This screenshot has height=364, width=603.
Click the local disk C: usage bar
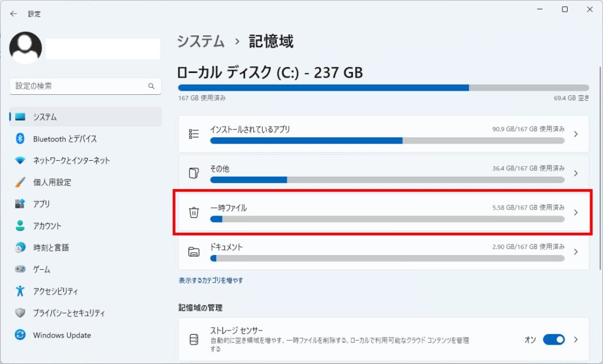tap(383, 88)
